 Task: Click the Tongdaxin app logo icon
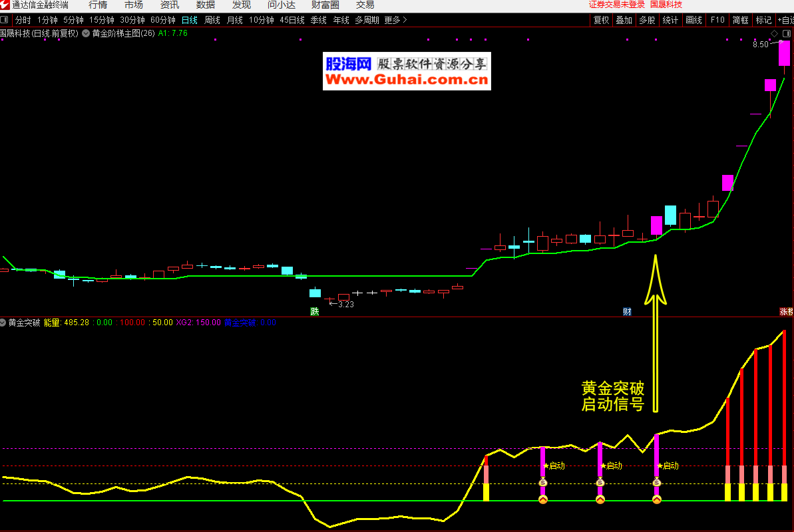click(x=5, y=5)
